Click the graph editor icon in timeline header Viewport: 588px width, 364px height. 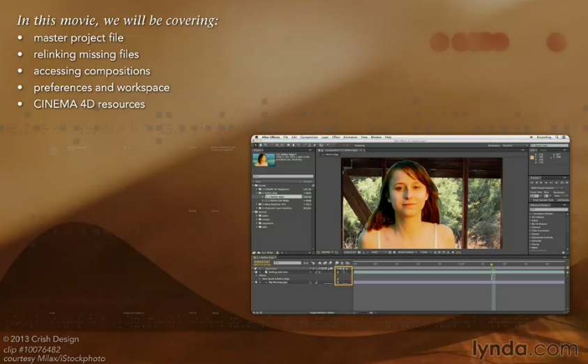point(347,263)
